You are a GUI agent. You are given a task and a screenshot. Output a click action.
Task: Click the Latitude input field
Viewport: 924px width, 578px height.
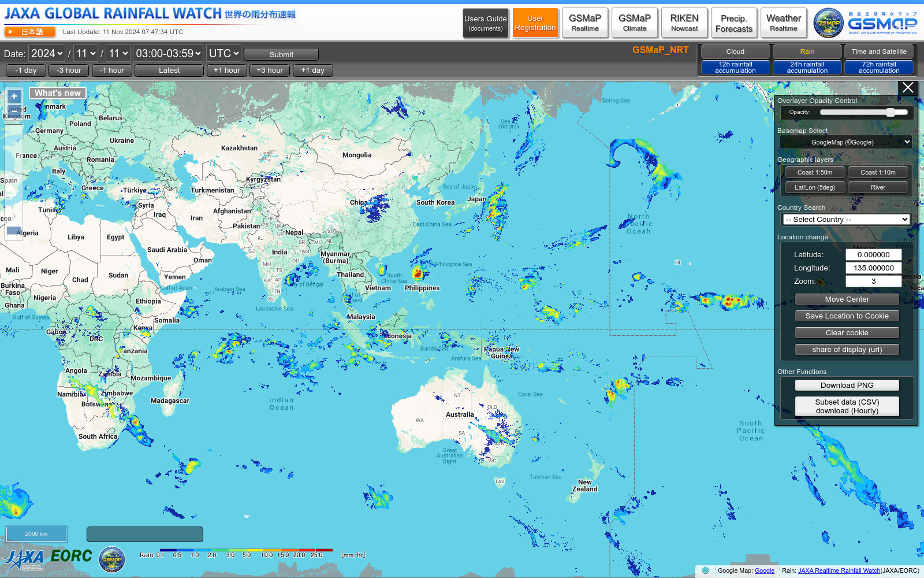873,255
